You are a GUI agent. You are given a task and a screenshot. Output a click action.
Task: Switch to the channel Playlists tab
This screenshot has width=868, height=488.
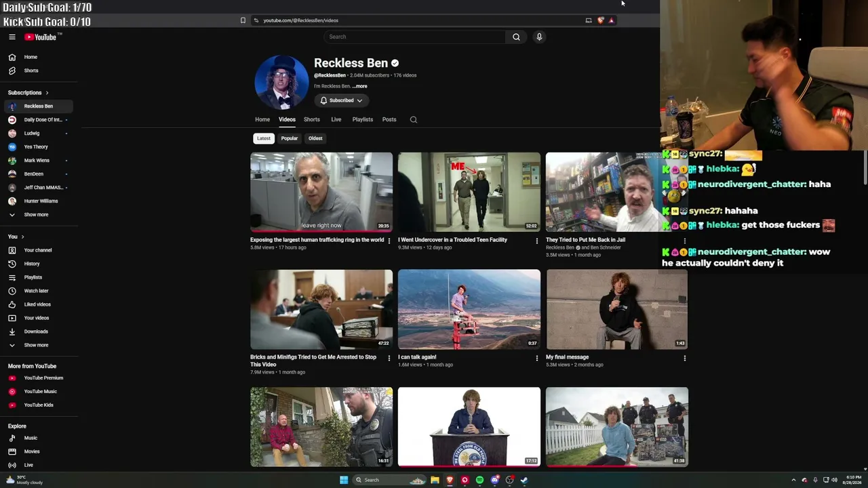363,119
